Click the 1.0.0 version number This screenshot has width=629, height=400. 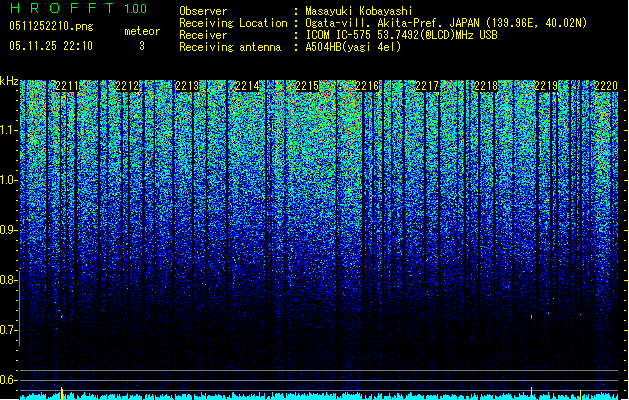(136, 9)
